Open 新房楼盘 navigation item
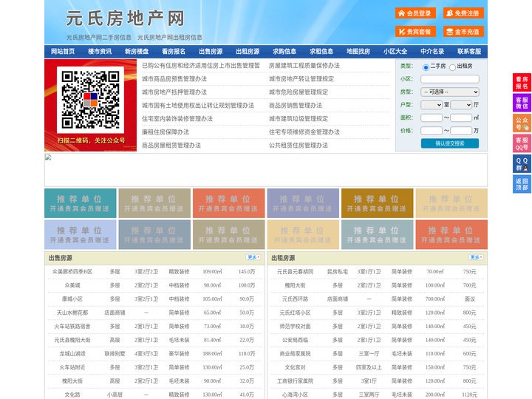 pyautogui.click(x=137, y=52)
